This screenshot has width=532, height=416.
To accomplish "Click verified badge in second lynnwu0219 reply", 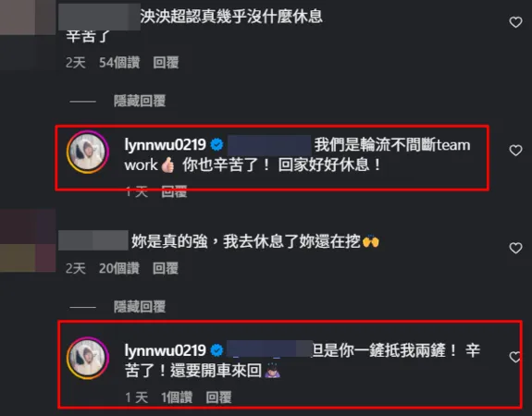I will pos(217,350).
